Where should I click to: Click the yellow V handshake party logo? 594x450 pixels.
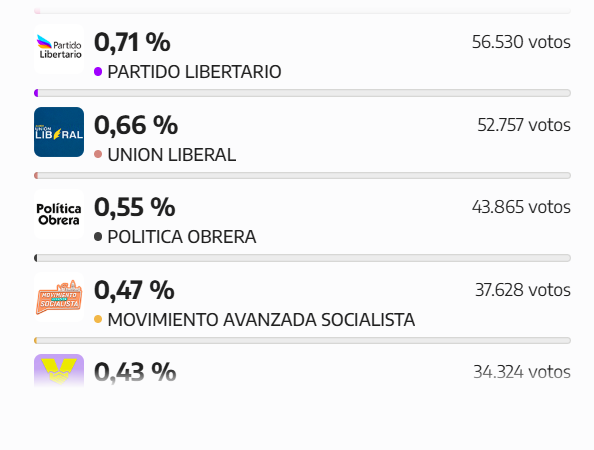[x=59, y=371]
